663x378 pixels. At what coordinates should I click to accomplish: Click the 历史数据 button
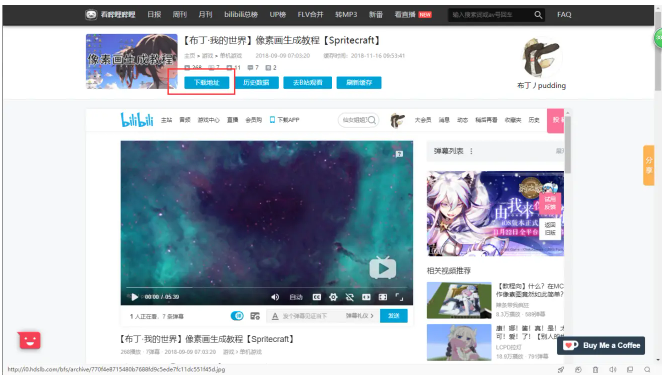[256, 82]
